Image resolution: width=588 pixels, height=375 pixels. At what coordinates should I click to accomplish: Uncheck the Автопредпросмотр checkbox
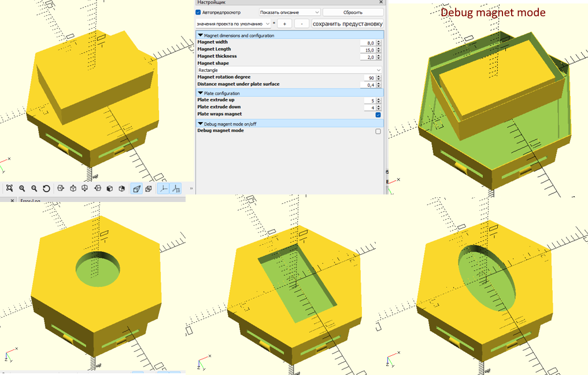(x=197, y=12)
